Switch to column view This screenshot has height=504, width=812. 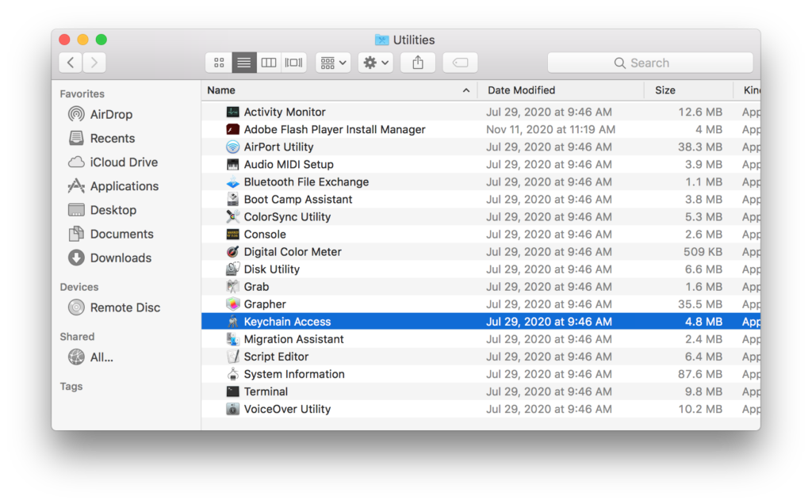[x=269, y=63]
